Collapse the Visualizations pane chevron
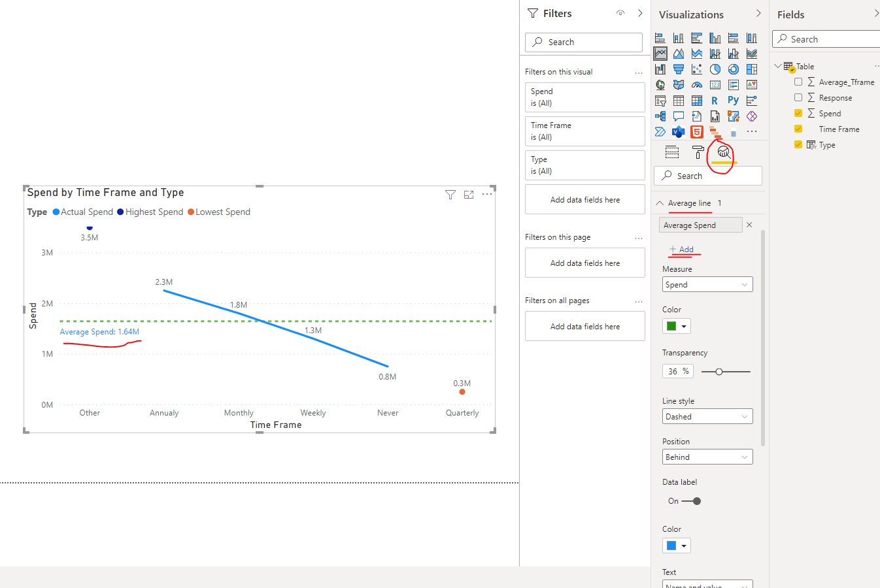 tap(758, 13)
